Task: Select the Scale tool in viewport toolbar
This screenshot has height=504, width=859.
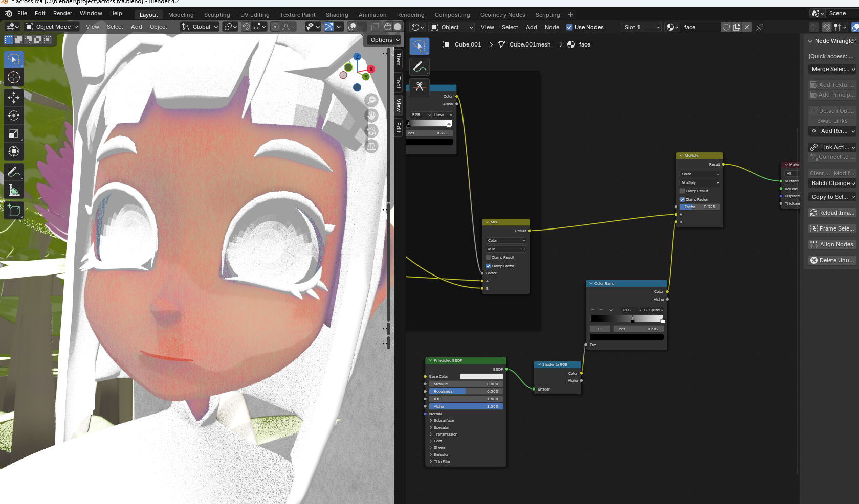Action: 14,134
